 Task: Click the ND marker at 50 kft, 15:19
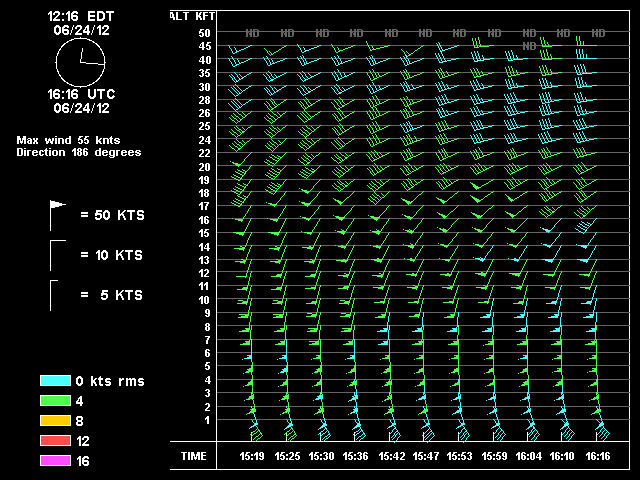pyautogui.click(x=252, y=33)
